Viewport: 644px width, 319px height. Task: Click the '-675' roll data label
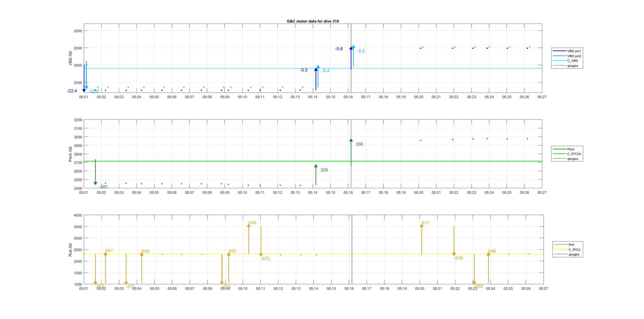point(265,259)
